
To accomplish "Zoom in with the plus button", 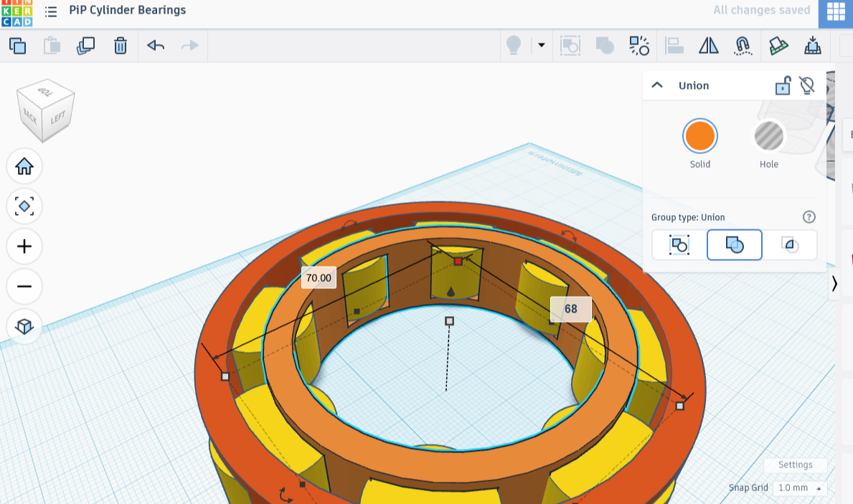I will pyautogui.click(x=24, y=247).
